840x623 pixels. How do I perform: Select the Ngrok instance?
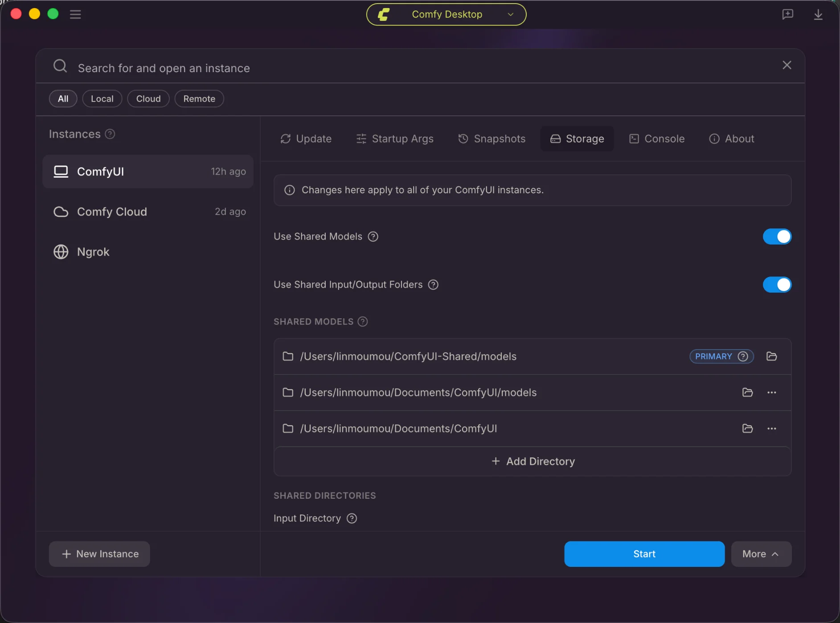pyautogui.click(x=148, y=252)
